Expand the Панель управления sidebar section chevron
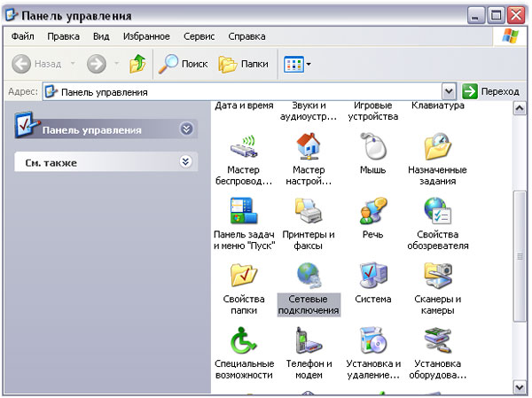Image resolution: width=532 pixels, height=398 pixels. (186, 129)
